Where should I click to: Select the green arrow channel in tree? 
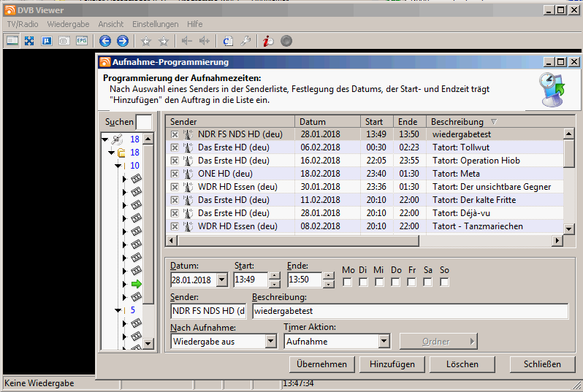[x=137, y=284]
